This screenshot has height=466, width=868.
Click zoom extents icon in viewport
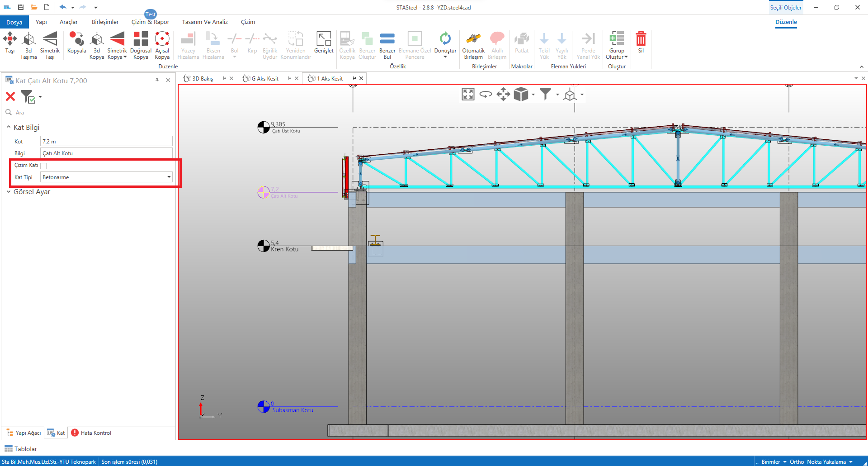(468, 95)
